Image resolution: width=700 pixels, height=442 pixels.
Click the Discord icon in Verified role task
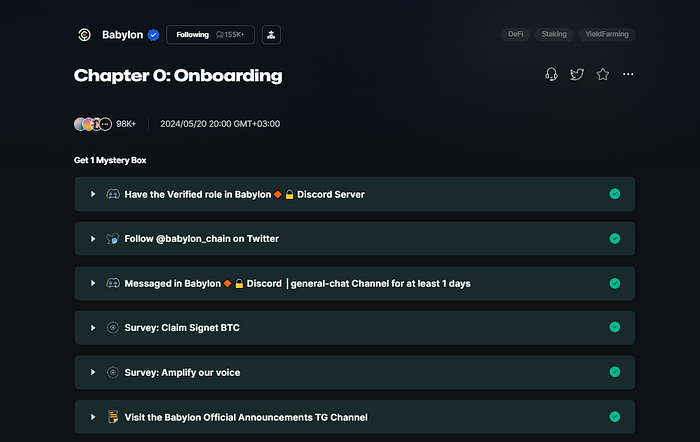click(x=113, y=194)
